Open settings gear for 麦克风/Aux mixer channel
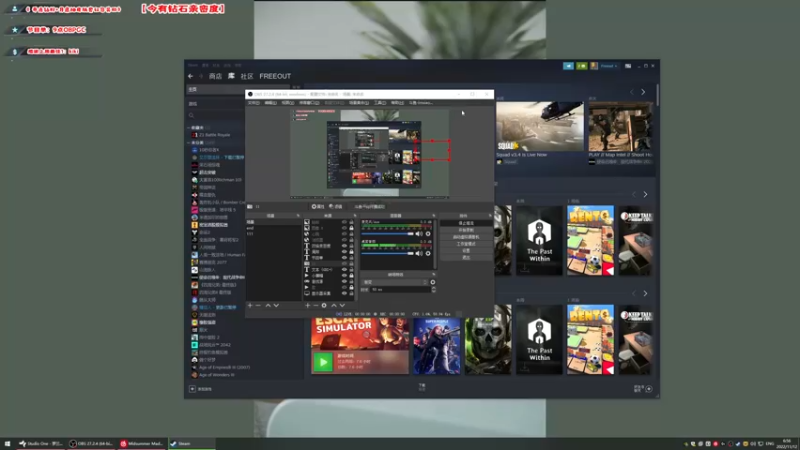This screenshot has height=450, width=800. pos(428,234)
